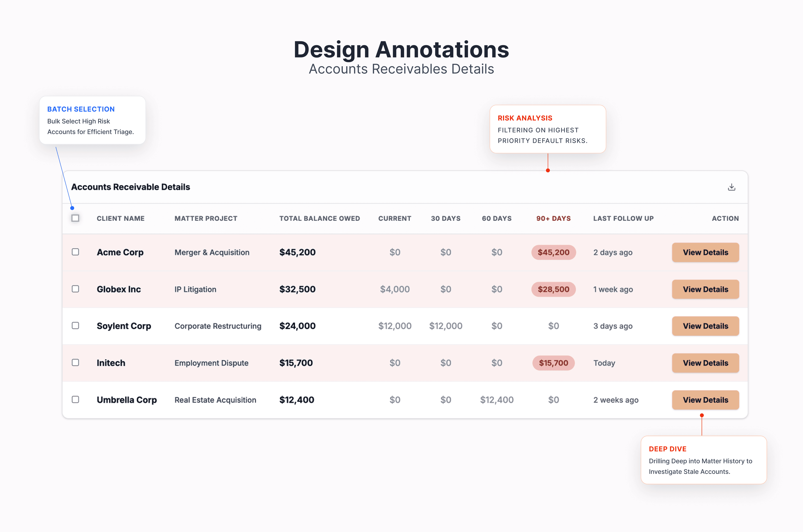Check the Initech row checkbox
The width and height of the screenshot is (803, 532).
pyautogui.click(x=75, y=363)
